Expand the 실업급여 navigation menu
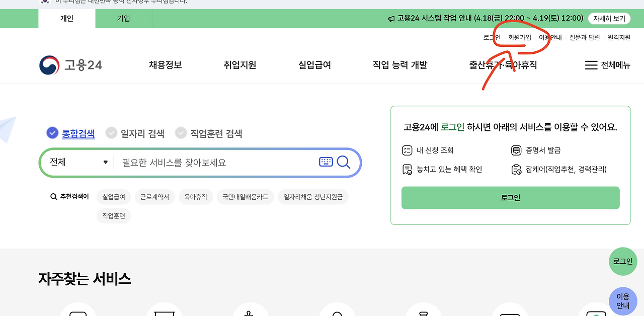Image resolution: width=644 pixels, height=316 pixels. (x=314, y=65)
